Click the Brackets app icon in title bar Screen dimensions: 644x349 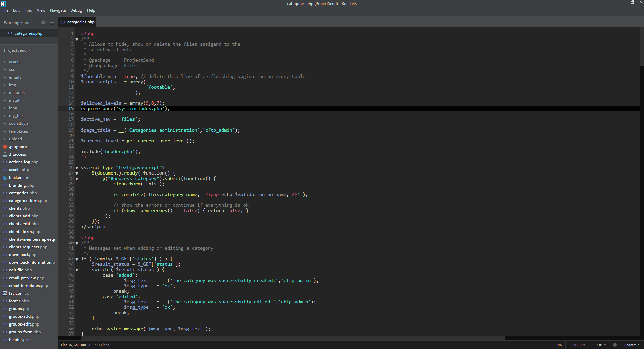tap(3, 4)
